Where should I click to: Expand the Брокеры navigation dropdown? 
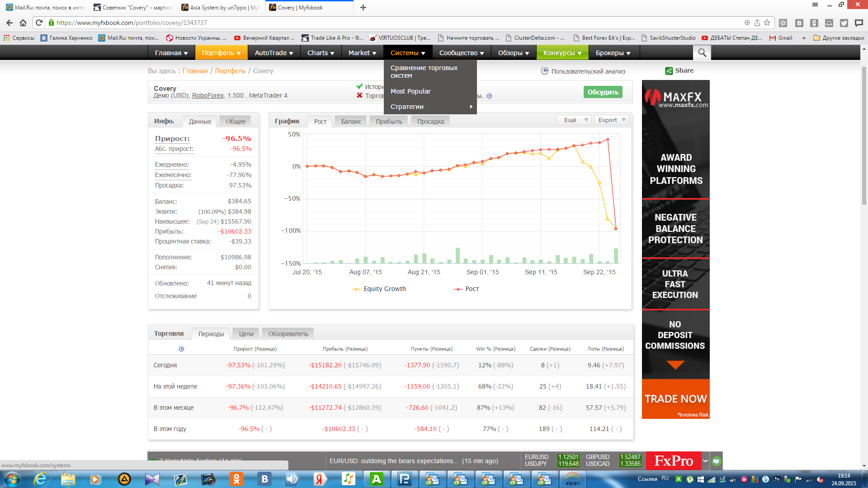point(613,53)
